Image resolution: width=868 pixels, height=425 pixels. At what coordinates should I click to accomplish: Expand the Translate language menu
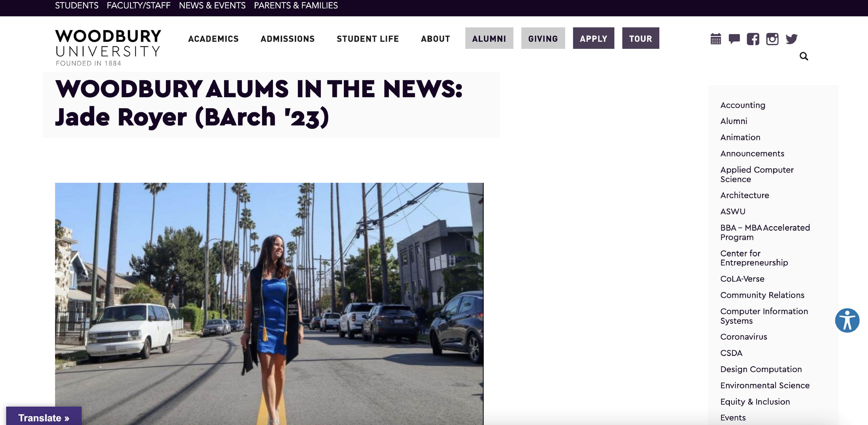(44, 418)
